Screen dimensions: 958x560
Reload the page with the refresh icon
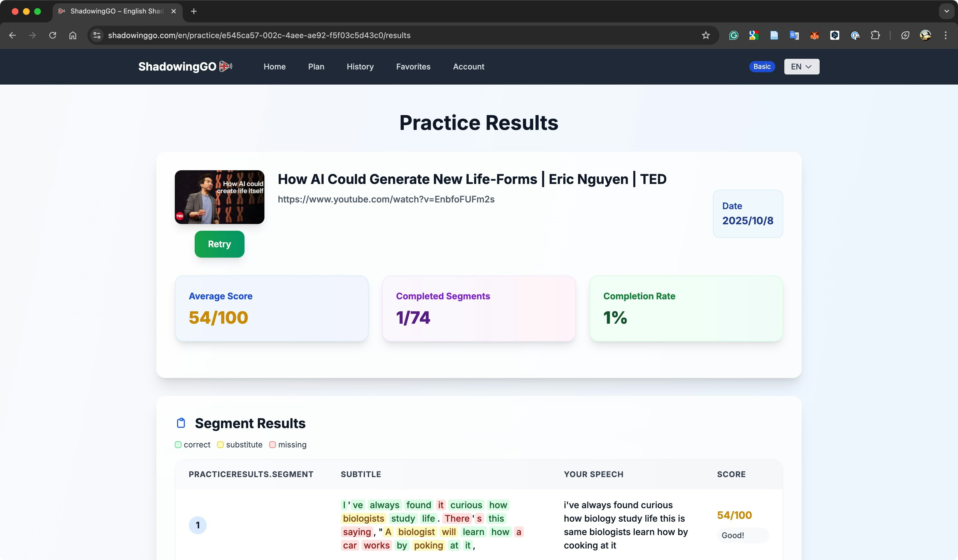click(52, 35)
